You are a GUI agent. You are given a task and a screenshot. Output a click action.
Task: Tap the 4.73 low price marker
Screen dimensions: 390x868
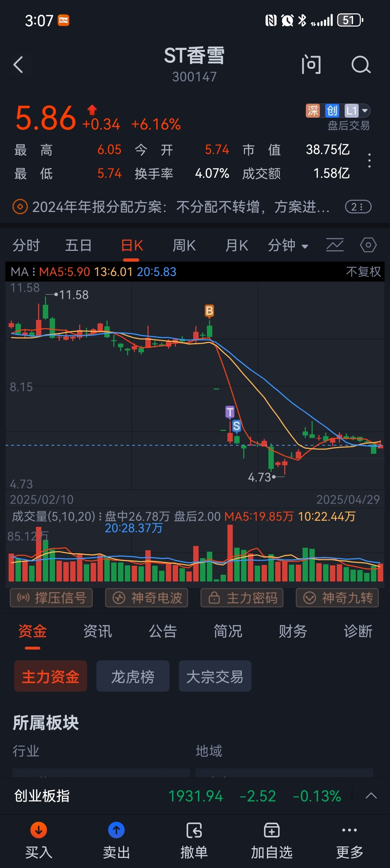coord(259,477)
